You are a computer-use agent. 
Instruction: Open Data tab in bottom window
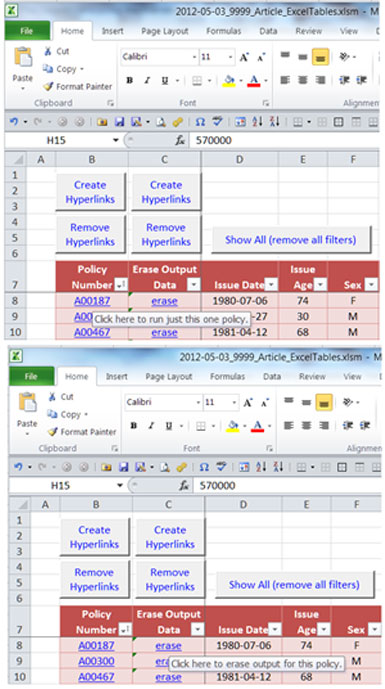click(272, 377)
